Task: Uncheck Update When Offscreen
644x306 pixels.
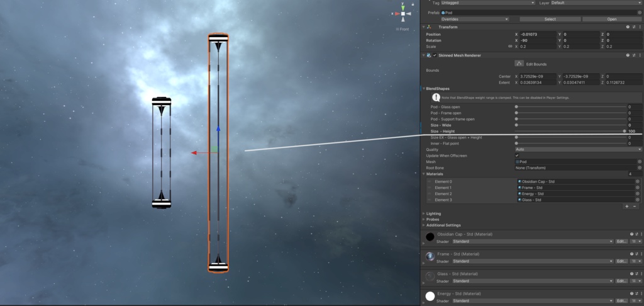Action: [x=517, y=156]
